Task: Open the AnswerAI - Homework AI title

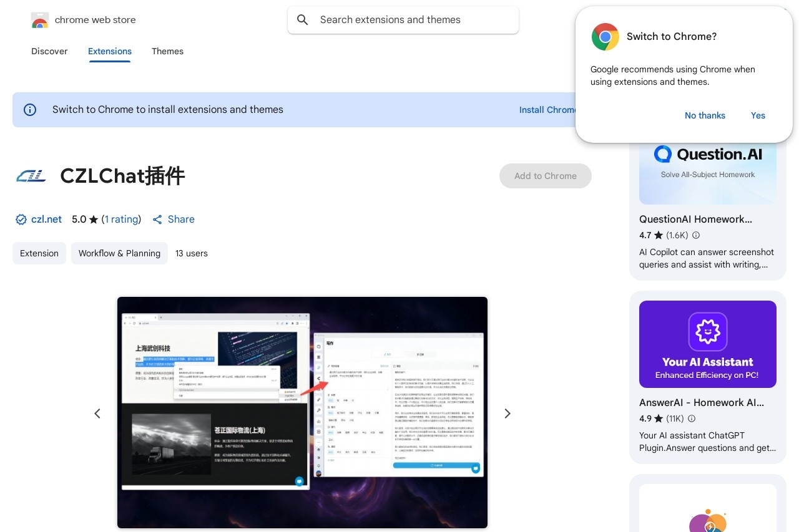Action: 702,402
